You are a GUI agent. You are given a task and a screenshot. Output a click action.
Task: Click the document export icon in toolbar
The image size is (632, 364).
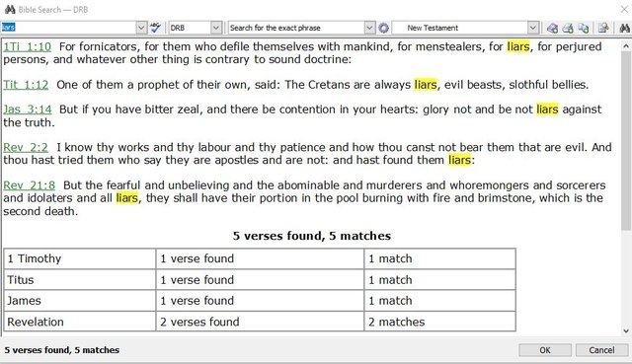(603, 28)
